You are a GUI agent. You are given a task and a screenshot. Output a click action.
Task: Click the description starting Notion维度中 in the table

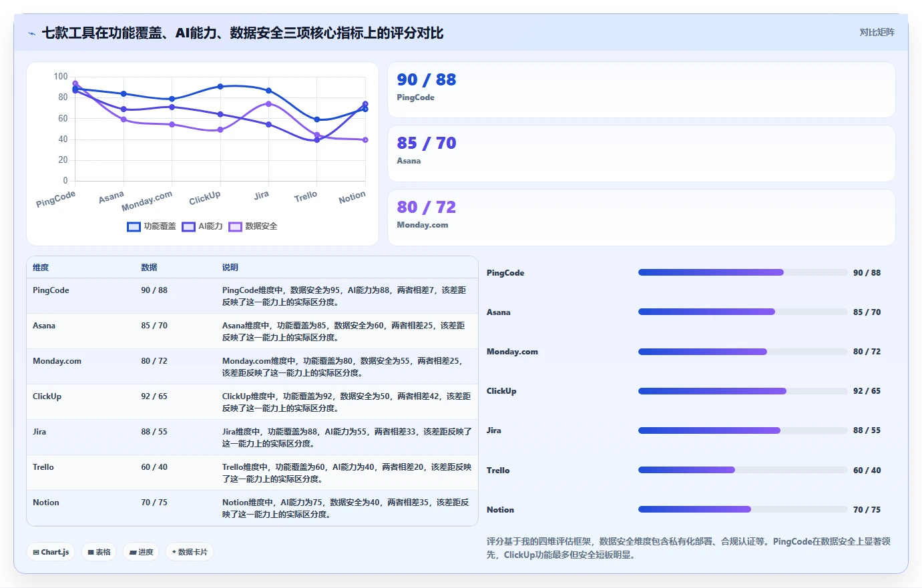click(346, 509)
